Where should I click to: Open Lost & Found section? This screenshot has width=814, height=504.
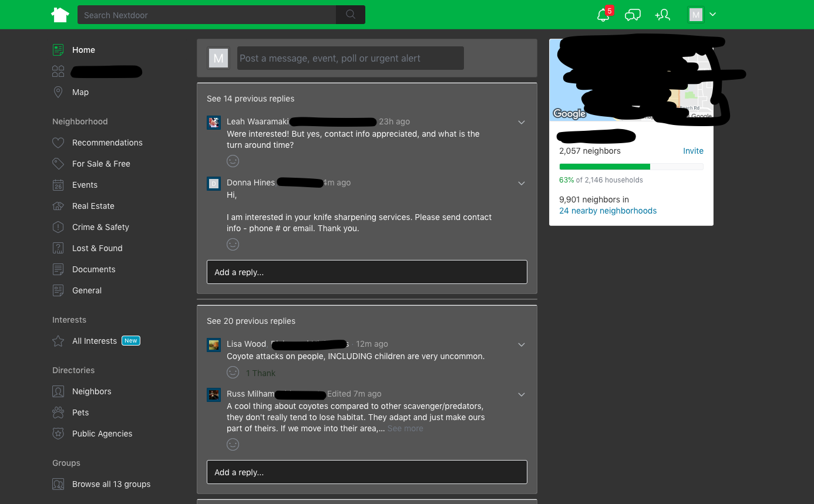click(x=97, y=248)
